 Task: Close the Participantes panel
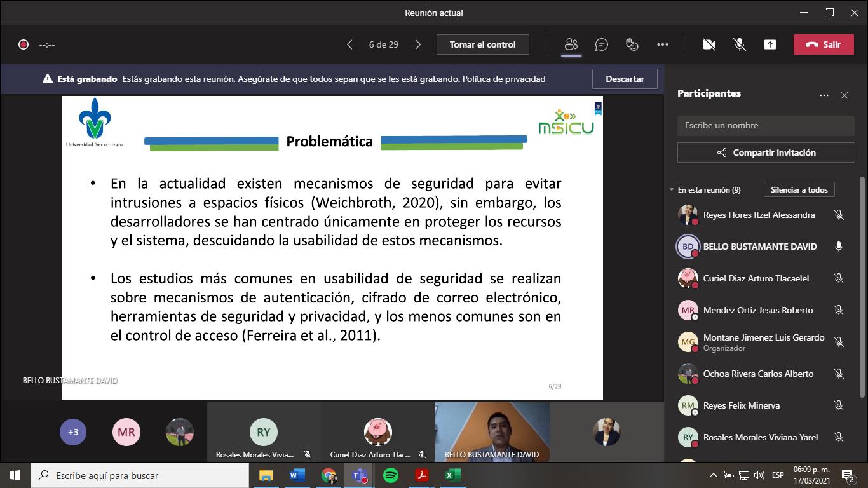tap(844, 95)
